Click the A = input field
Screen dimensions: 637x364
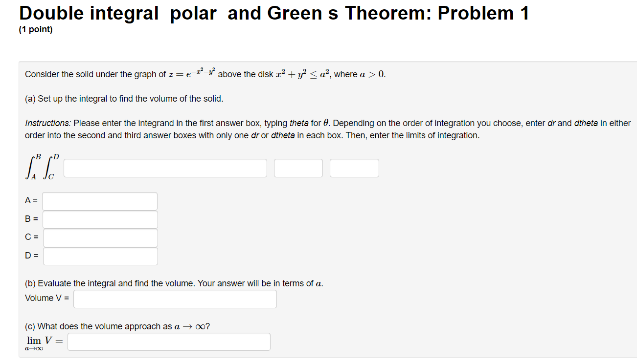click(99, 201)
